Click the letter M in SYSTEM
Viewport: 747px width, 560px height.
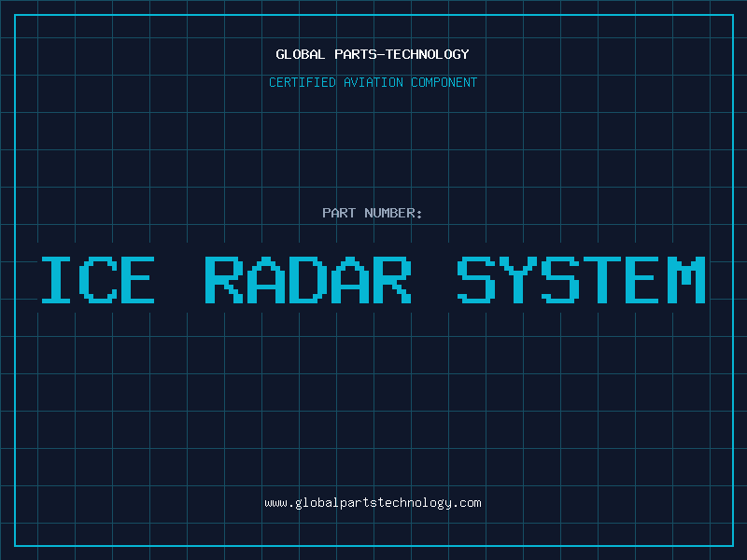pyautogui.click(x=686, y=280)
